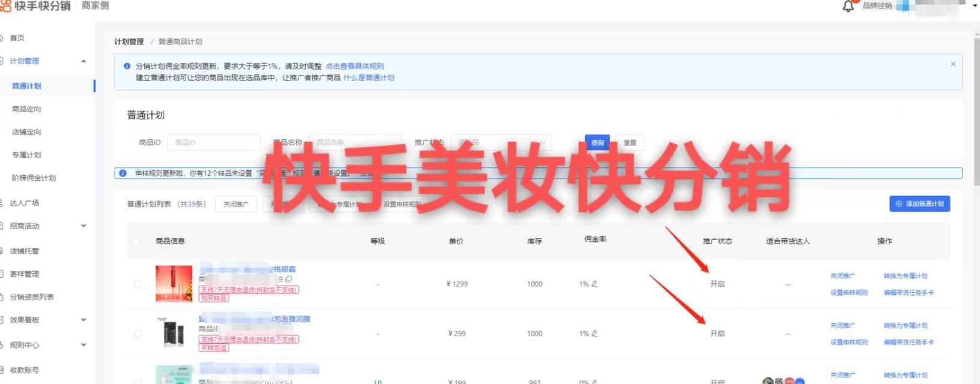Click the 计划管理 breadcrumb
The height and width of the screenshot is (384, 980).
[129, 41]
